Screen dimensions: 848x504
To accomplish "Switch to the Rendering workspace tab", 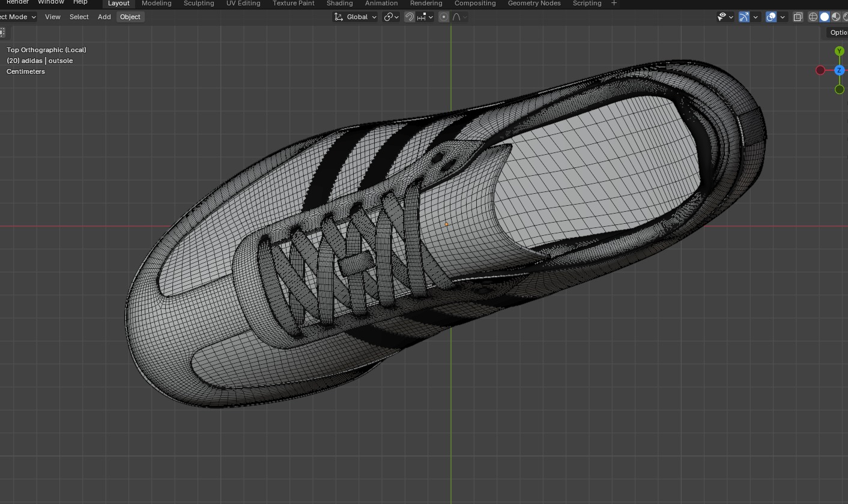I will click(x=426, y=4).
